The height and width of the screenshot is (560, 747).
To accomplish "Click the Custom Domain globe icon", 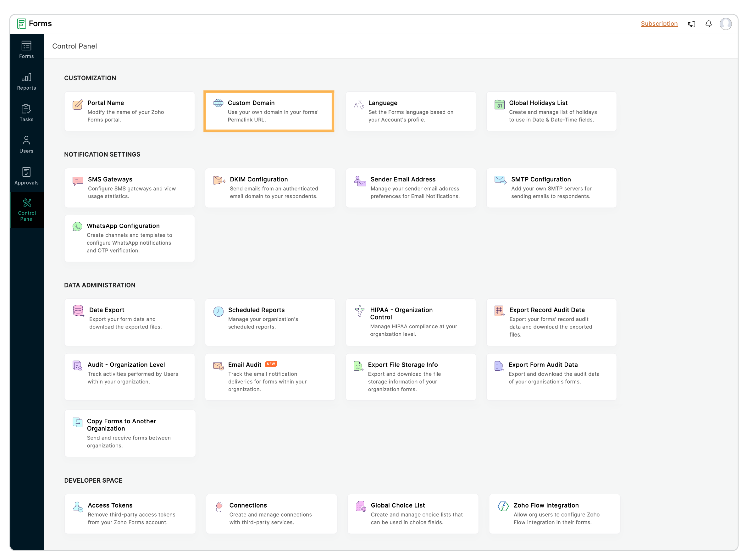I will tap(218, 103).
